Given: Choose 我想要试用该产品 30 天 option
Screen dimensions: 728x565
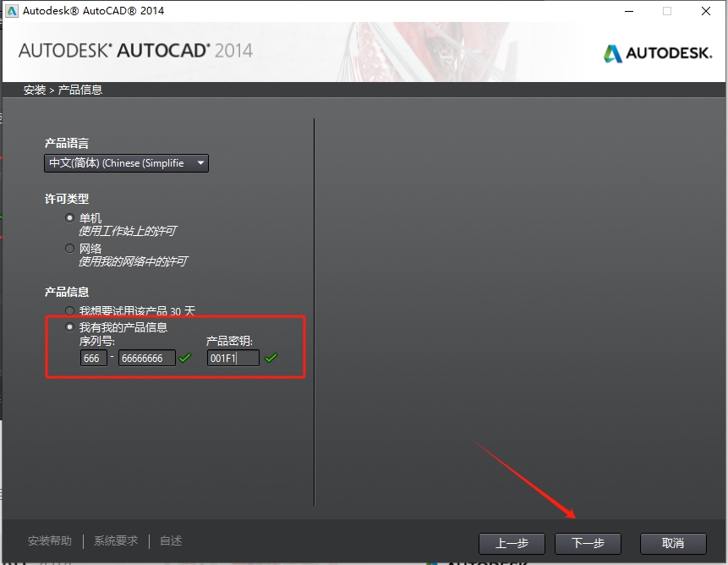Looking at the screenshot, I should (x=69, y=310).
